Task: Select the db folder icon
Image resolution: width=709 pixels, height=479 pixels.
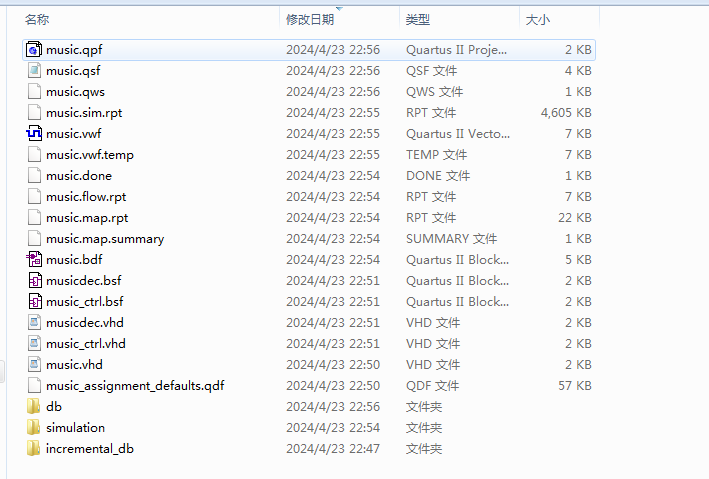Action: click(33, 407)
